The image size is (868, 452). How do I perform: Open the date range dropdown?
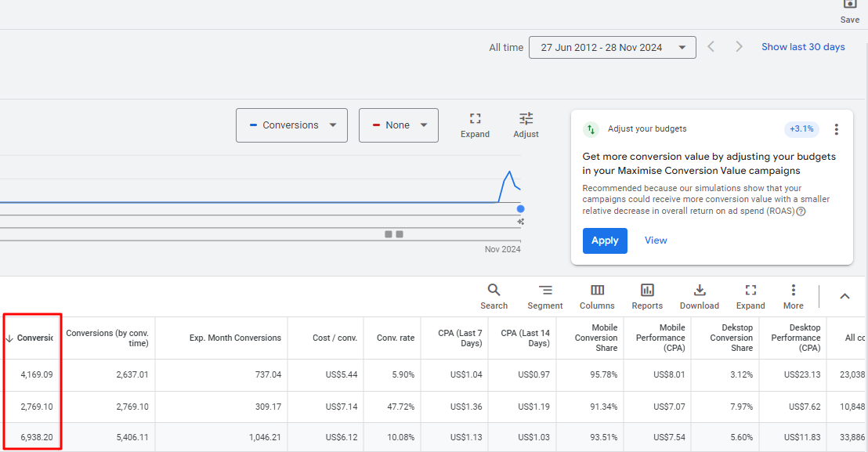coord(613,48)
